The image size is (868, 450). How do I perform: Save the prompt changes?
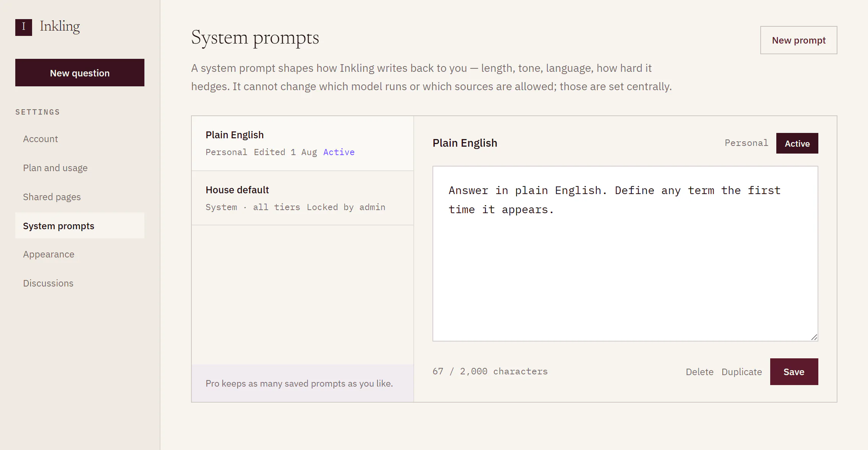pyautogui.click(x=794, y=372)
